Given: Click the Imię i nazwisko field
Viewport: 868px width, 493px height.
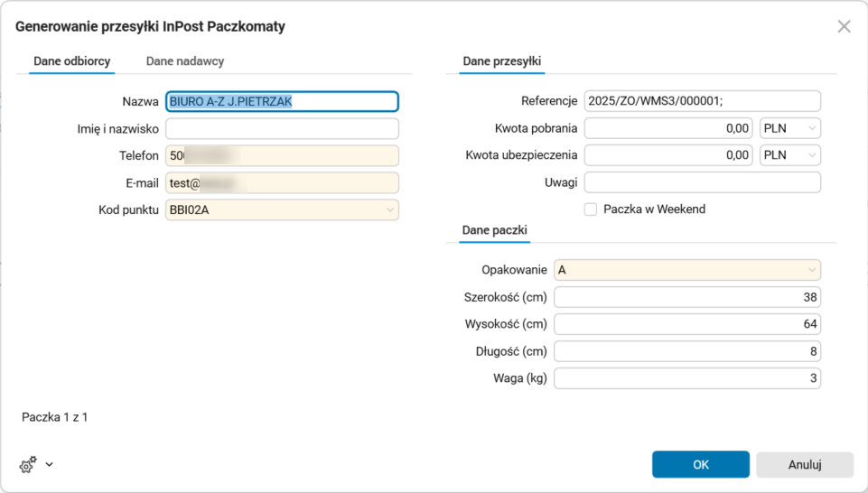Looking at the screenshot, I should [282, 129].
